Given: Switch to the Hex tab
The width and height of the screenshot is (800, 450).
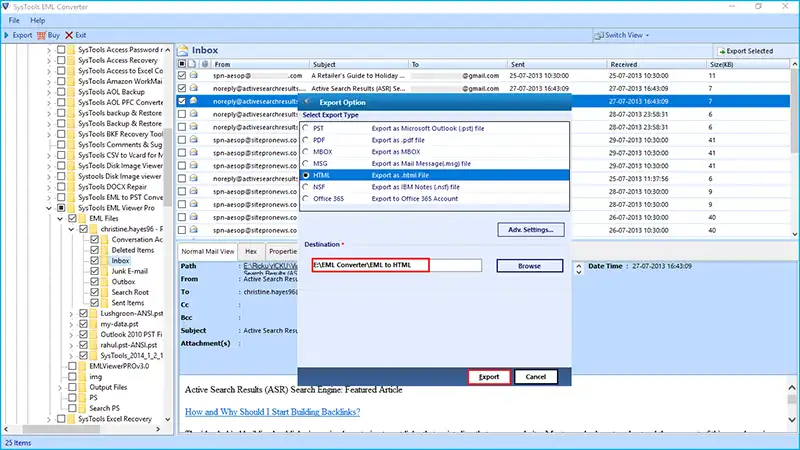Looking at the screenshot, I should click(251, 252).
